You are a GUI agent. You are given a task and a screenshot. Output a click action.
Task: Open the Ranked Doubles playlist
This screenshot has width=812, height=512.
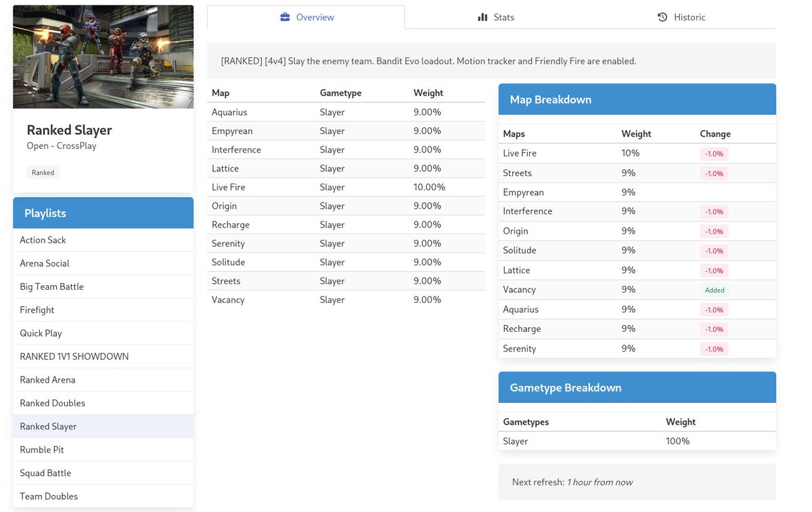[x=103, y=403]
